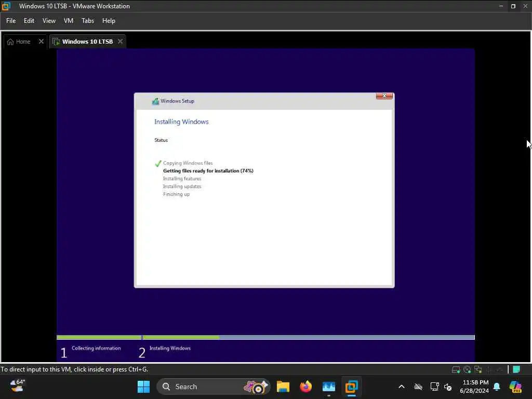The height and width of the screenshot is (399, 532).
Task: Click the Collecting information stage label
Action: [96, 348]
